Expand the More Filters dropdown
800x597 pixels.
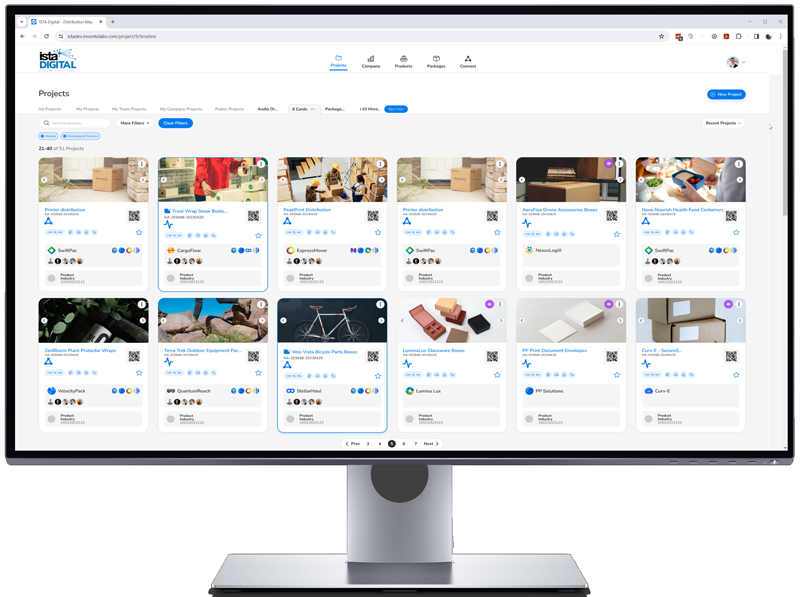click(135, 123)
